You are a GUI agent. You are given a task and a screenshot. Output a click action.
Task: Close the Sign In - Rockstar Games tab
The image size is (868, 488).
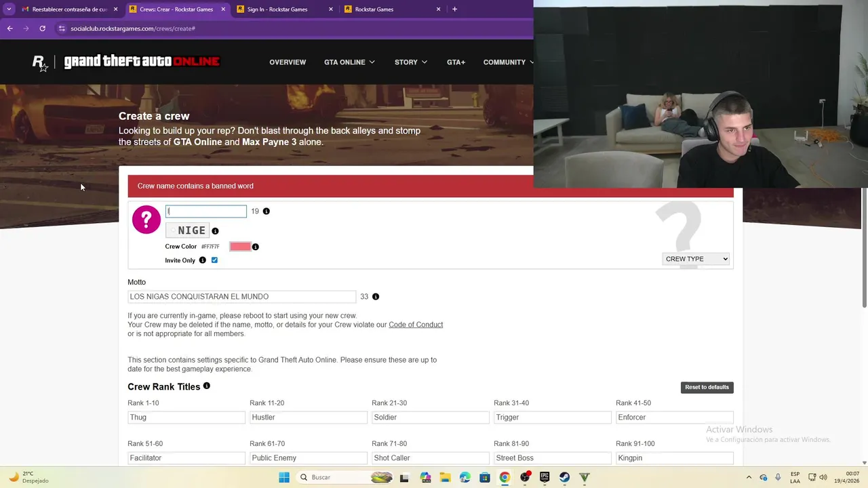[331, 9]
